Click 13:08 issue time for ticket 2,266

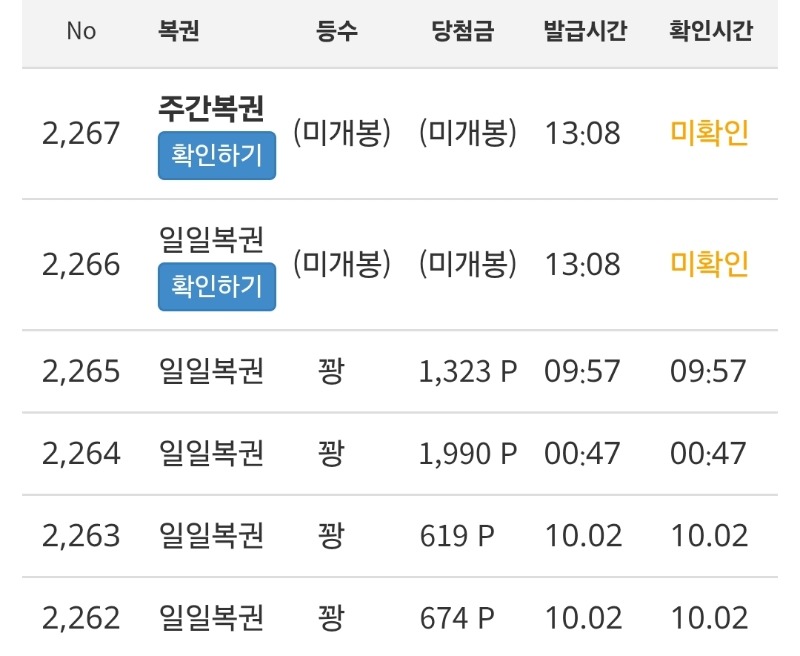click(x=582, y=264)
